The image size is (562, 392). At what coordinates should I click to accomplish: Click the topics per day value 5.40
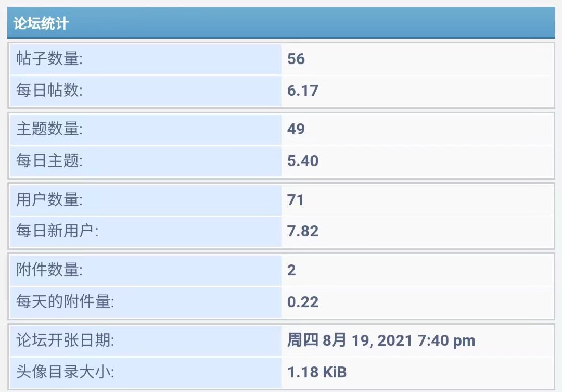(303, 161)
